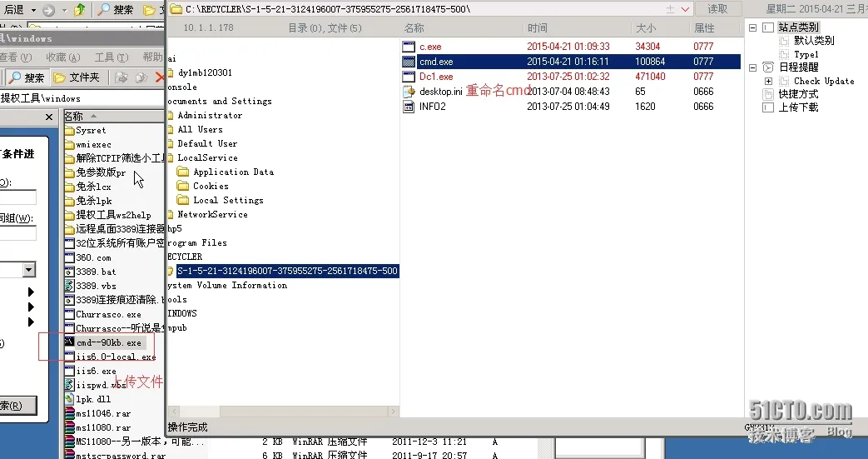
Task: Open the combo box in search panel
Action: [x=29, y=270]
